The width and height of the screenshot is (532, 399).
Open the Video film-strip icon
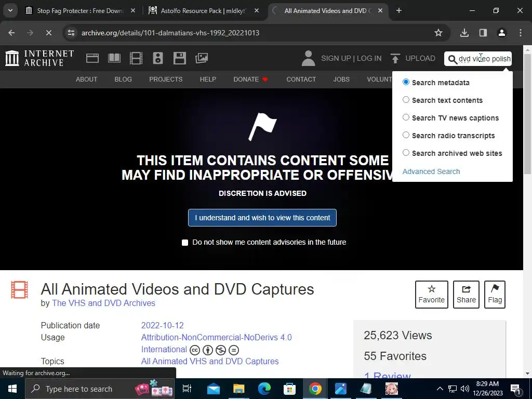click(136, 58)
